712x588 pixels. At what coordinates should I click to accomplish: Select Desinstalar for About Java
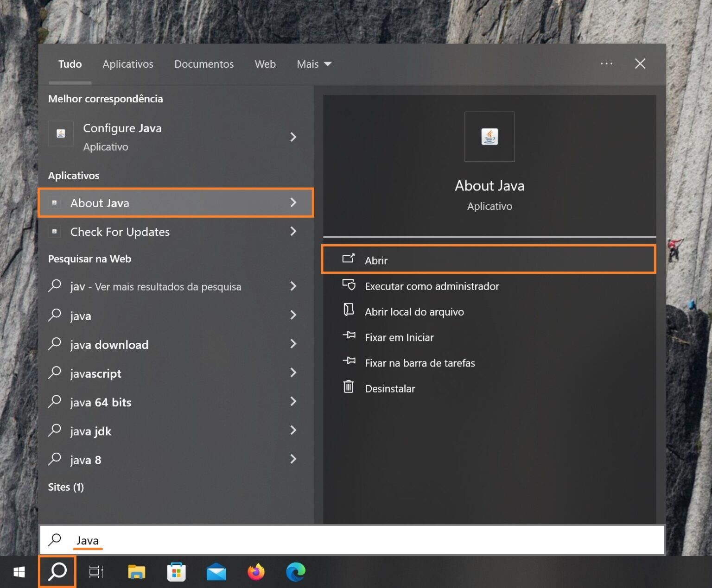pos(389,389)
